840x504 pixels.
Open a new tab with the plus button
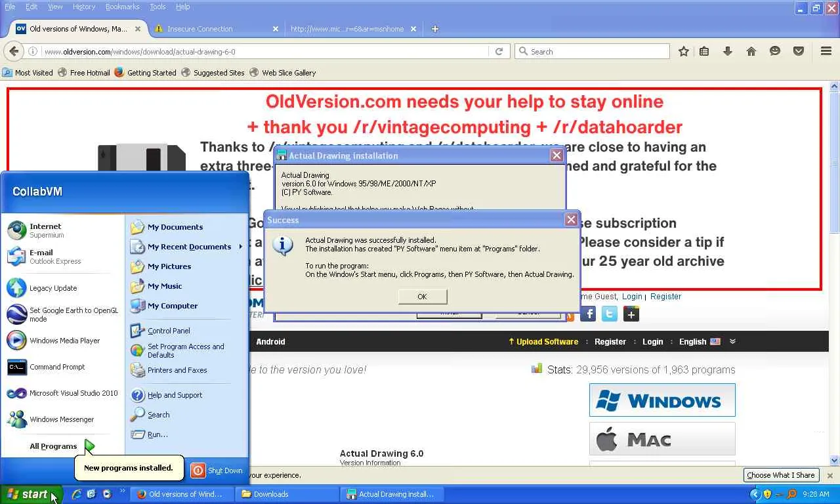point(434,29)
